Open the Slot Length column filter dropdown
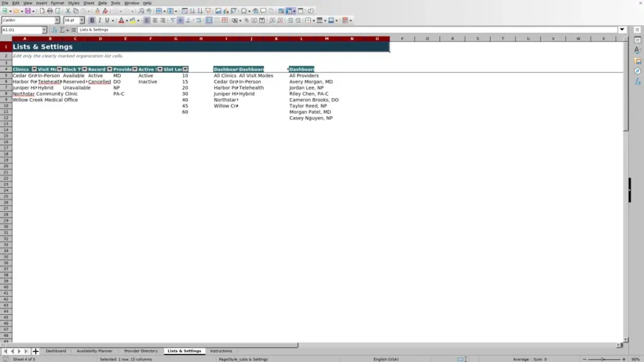The image size is (644, 362). point(186,69)
